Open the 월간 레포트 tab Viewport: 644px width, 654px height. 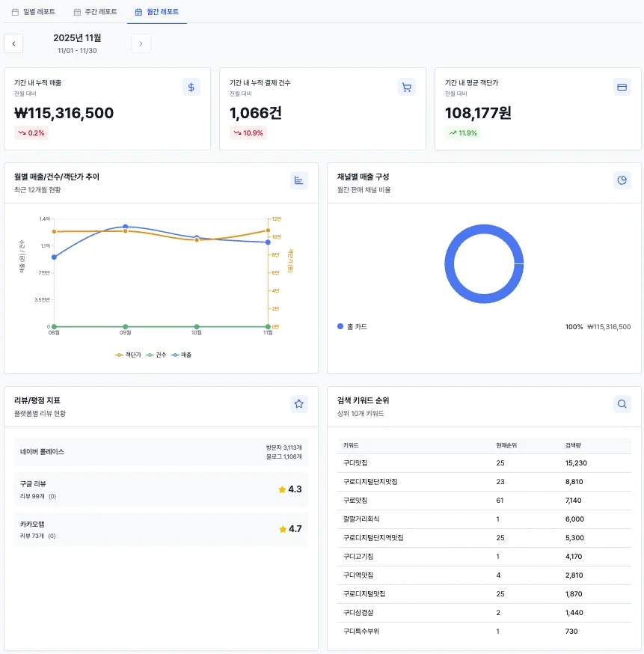click(157, 12)
